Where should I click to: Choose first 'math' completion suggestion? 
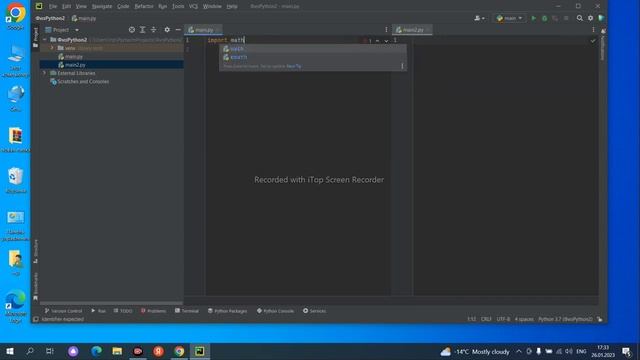[313, 49]
